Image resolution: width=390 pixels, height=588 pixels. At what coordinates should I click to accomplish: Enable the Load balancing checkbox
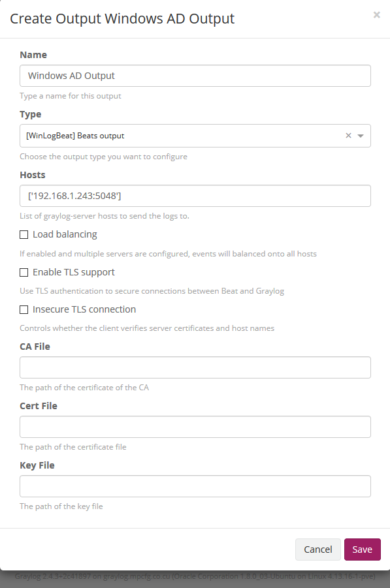24,235
